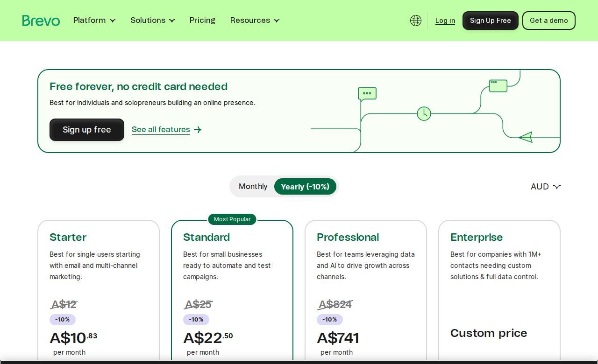Click the Free forever, no credit card heading
The image size is (598, 364).
pyautogui.click(x=139, y=87)
